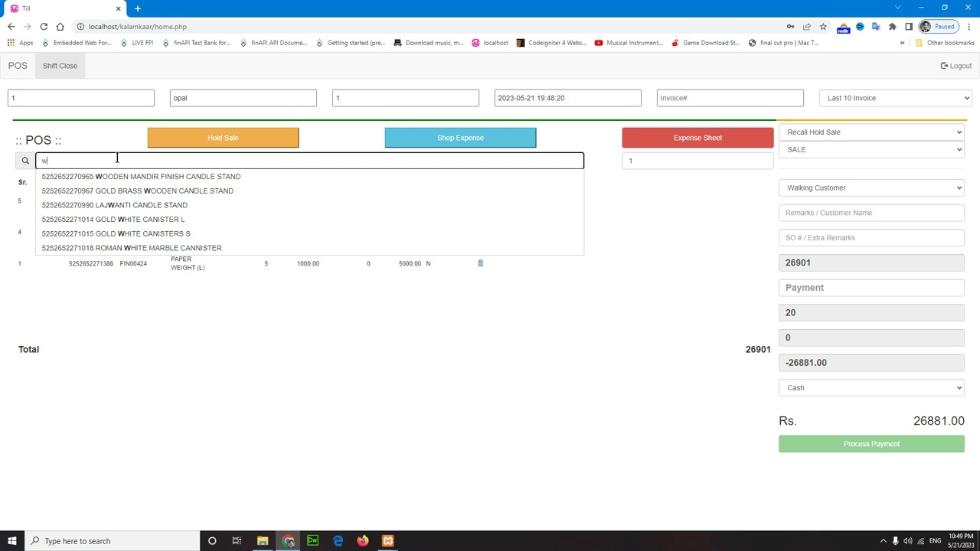Close the Till browser tab

coord(118,8)
